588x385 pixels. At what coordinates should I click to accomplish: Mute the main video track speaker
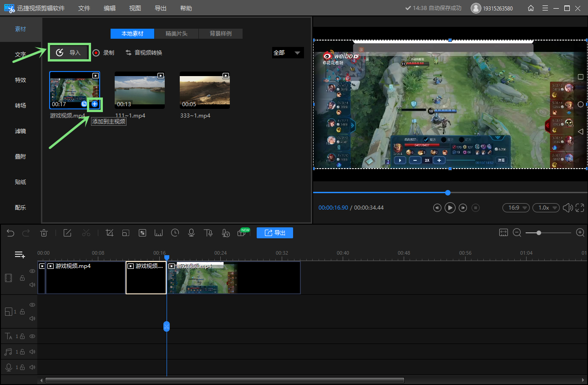(32, 285)
